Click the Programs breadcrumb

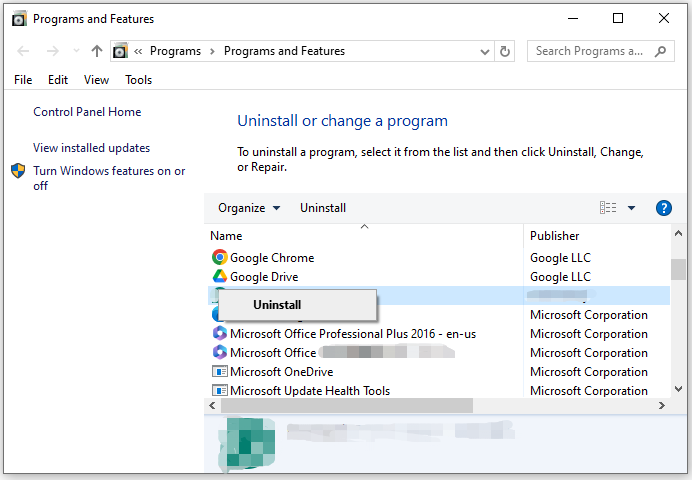(x=175, y=51)
